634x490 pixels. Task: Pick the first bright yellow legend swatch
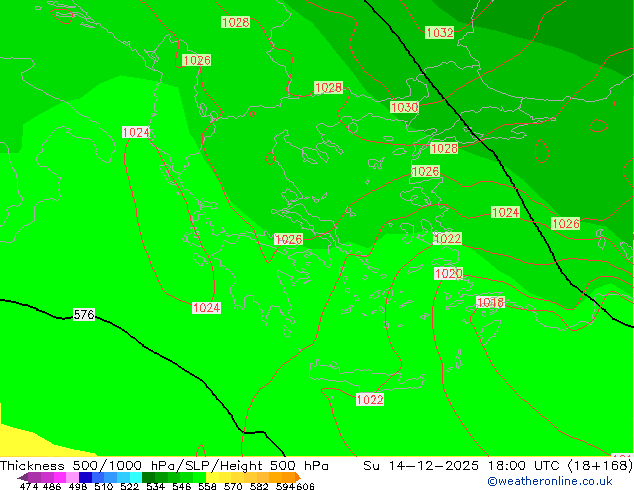212,477
